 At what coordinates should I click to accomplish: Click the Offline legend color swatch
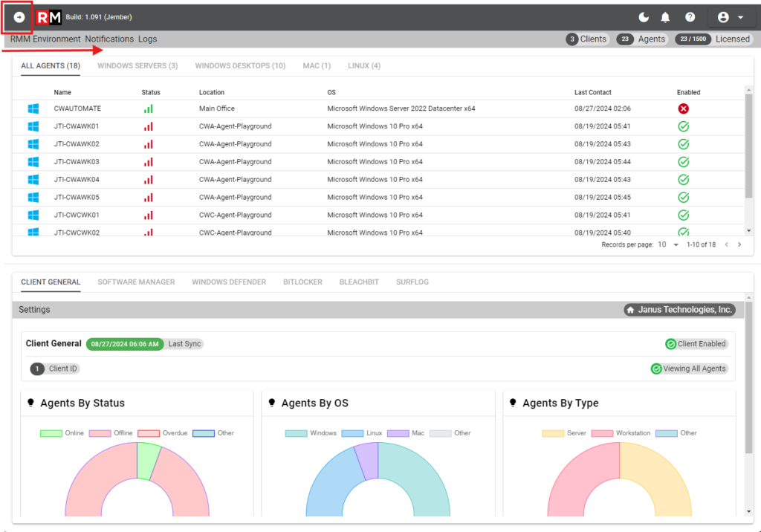[x=100, y=433]
